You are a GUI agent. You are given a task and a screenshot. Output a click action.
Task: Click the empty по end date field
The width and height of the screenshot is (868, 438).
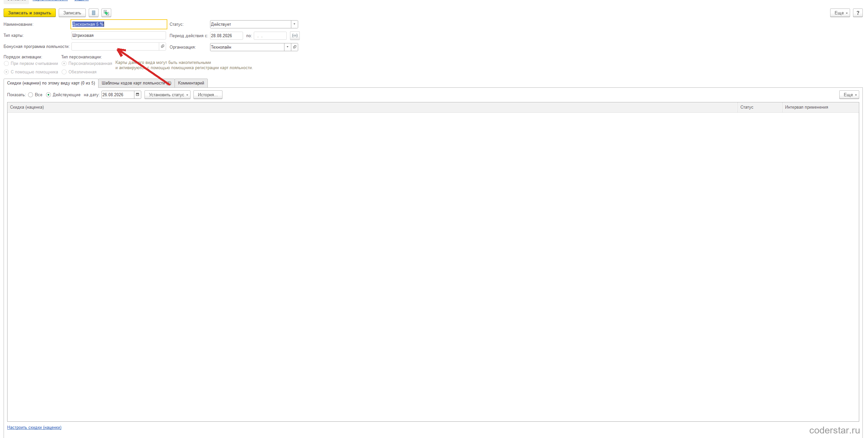coord(270,36)
